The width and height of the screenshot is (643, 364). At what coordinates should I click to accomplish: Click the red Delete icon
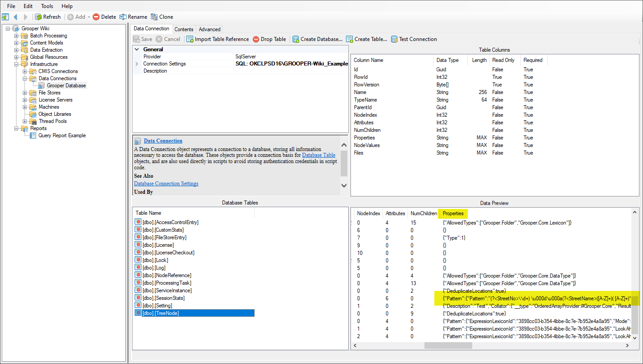point(96,17)
